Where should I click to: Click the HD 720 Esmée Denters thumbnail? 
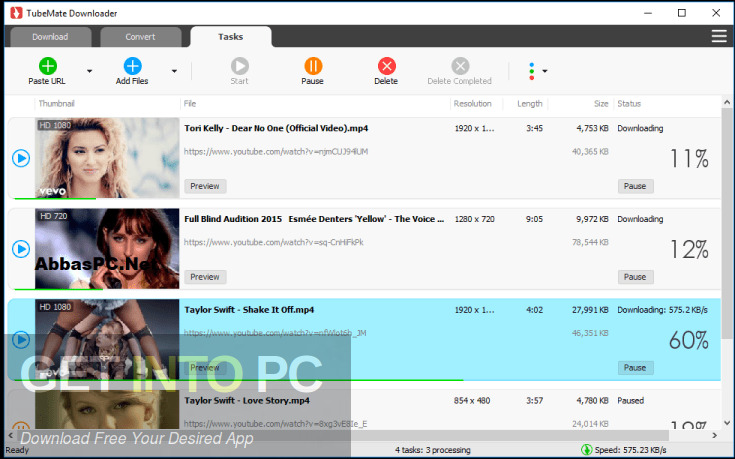(107, 248)
